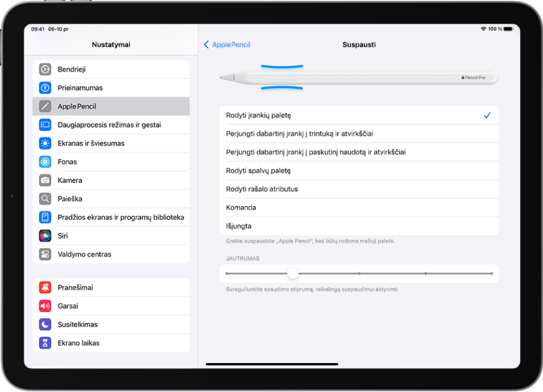Open Ekrano laikas settings row

111,343
